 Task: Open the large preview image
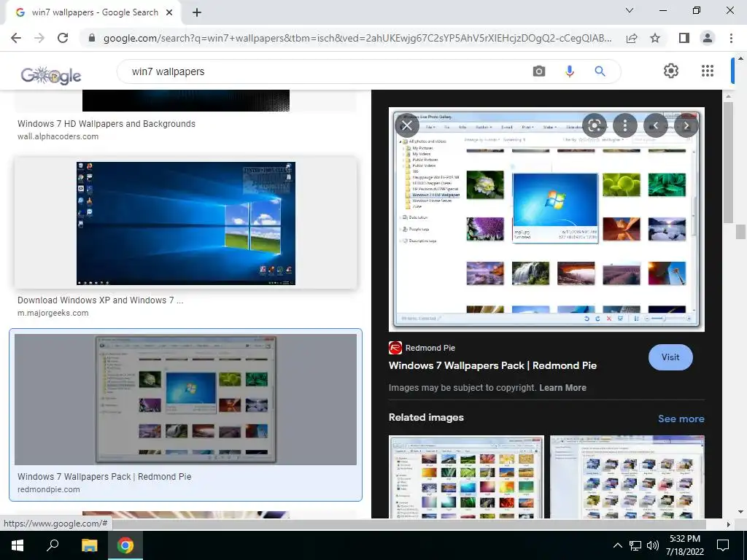pyautogui.click(x=546, y=219)
